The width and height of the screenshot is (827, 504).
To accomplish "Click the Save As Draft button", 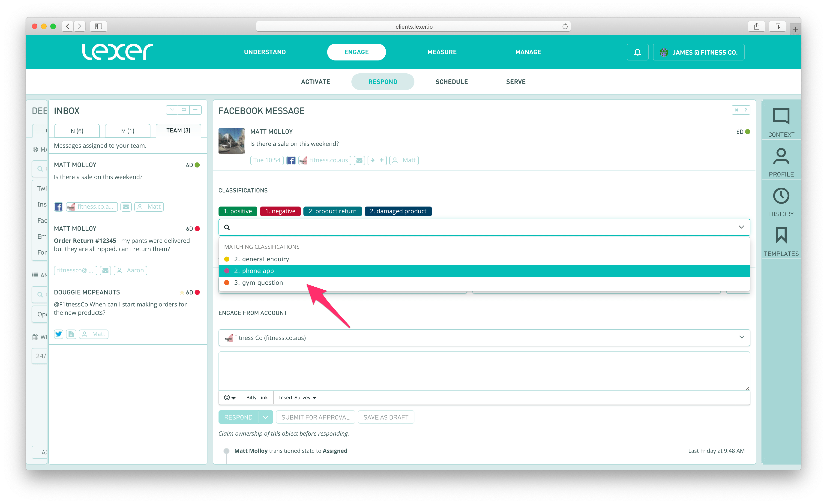I will [386, 417].
